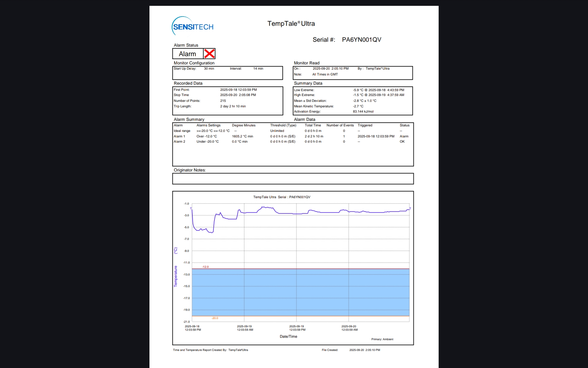This screenshot has width=588, height=368.
Task: Click the chart title with serial number
Action: click(x=282, y=197)
